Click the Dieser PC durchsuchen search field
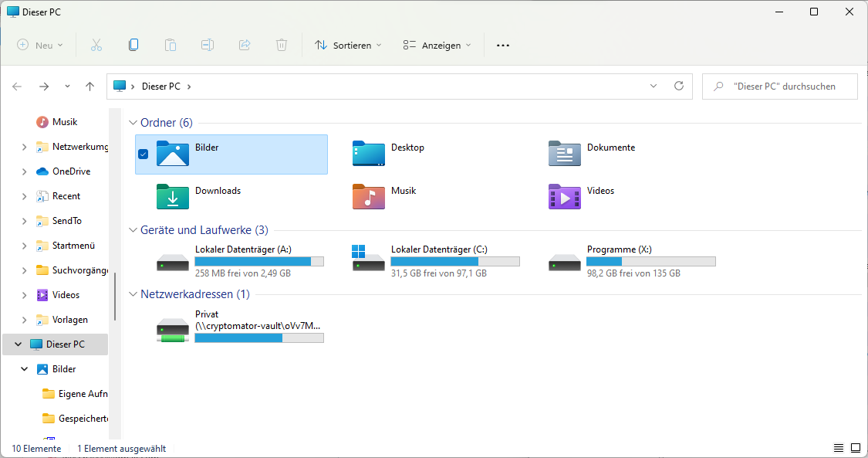Image resolution: width=868 pixels, height=458 pixels. click(779, 86)
